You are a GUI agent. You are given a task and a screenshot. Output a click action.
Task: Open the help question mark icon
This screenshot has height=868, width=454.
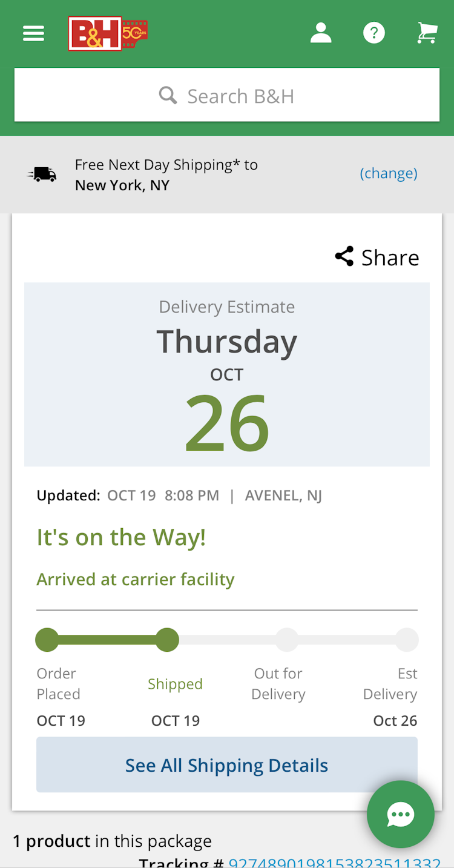(x=374, y=33)
